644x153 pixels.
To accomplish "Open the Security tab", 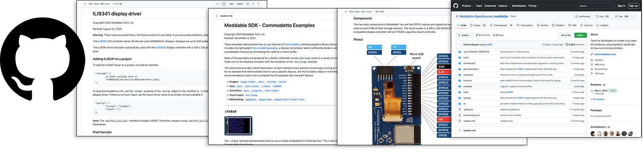I will (x=586, y=25).
